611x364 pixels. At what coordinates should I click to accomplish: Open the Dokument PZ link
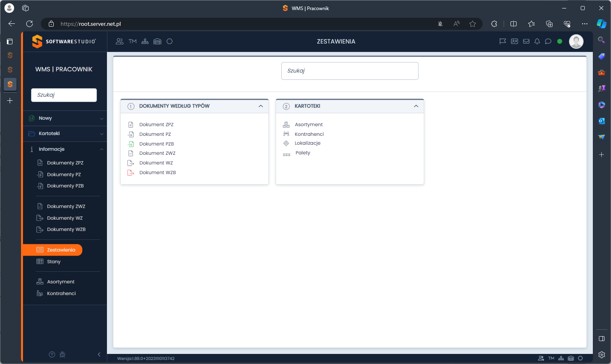pos(155,134)
